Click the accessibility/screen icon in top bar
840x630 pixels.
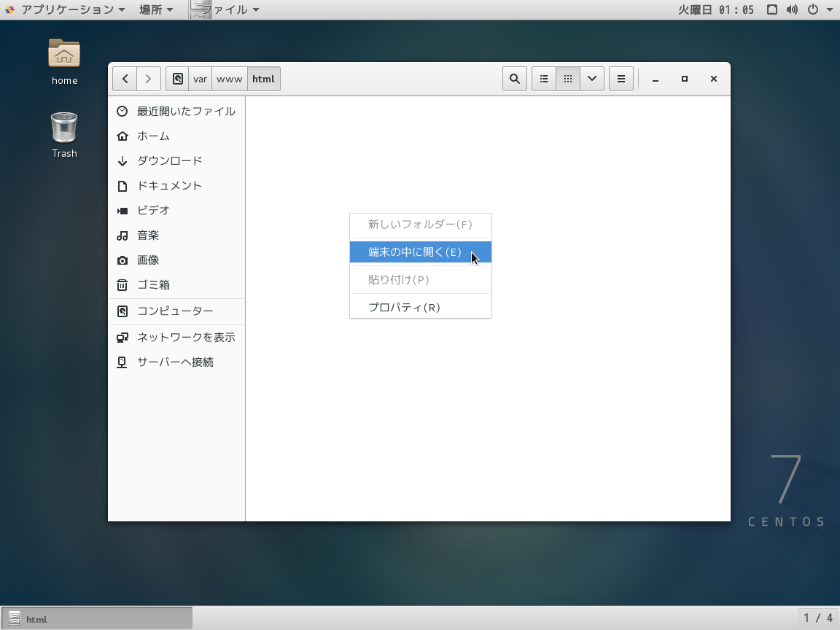[772, 9]
